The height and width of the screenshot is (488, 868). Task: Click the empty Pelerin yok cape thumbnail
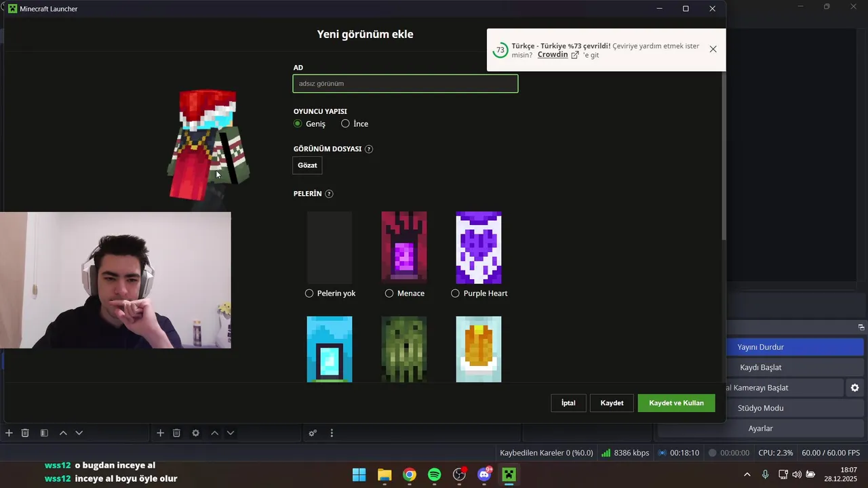330,247
